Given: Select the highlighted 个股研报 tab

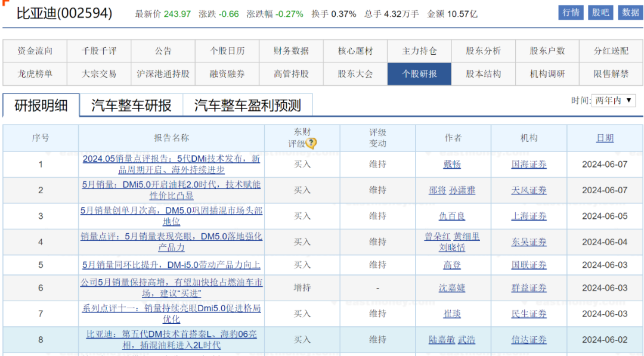Looking at the screenshot, I should click(x=419, y=74).
